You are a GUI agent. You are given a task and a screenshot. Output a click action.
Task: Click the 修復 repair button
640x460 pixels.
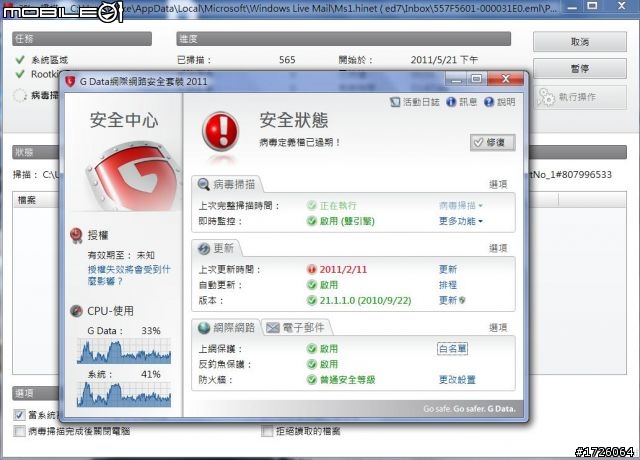pyautogui.click(x=493, y=142)
